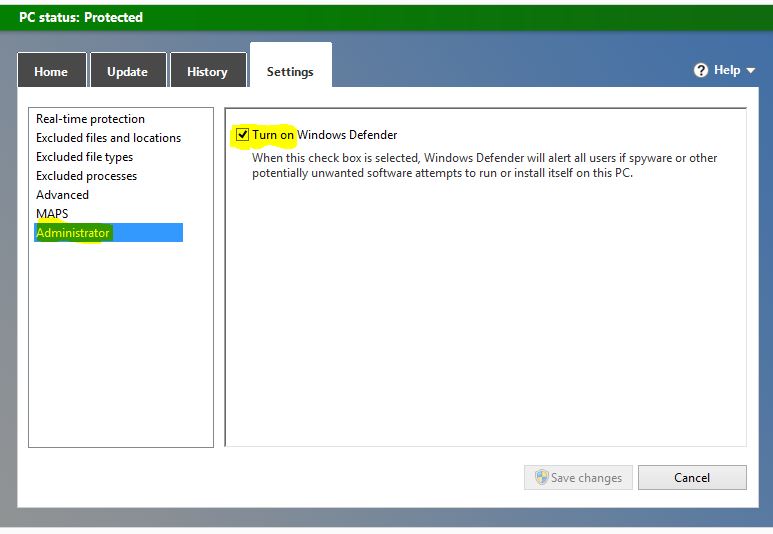
Task: Click the Help question mark icon
Action: click(701, 71)
